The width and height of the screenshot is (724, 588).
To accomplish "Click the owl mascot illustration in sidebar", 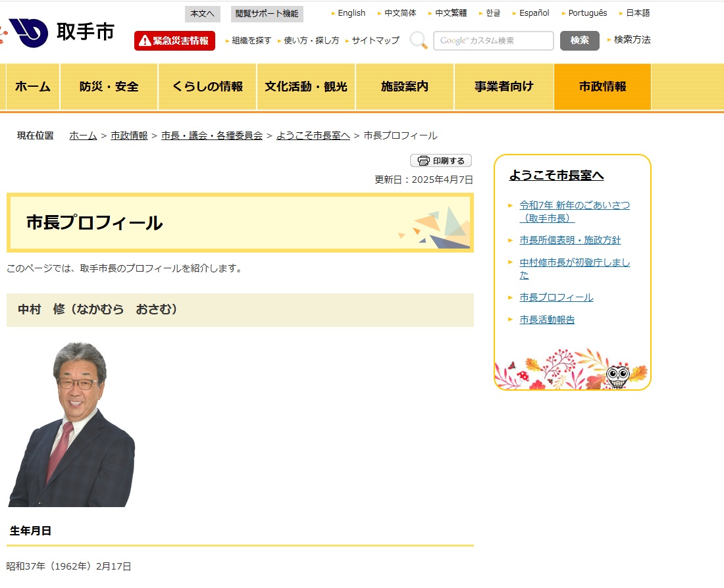I will [617, 376].
